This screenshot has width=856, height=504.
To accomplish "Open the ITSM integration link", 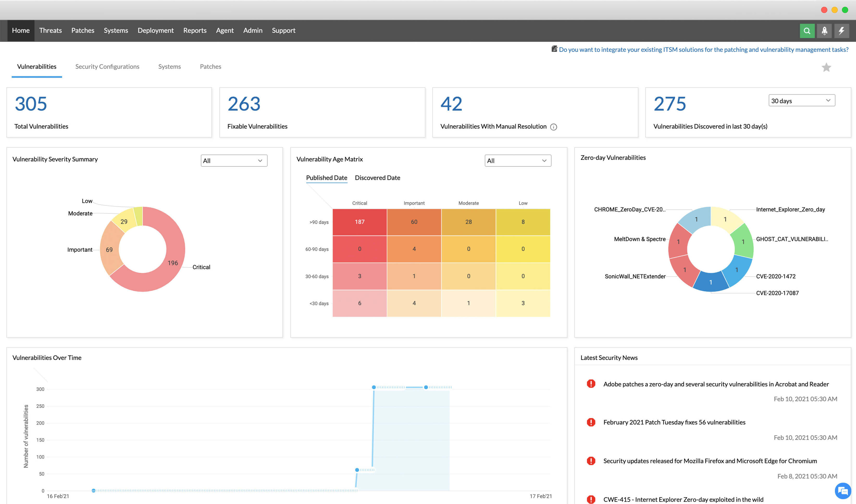I will point(703,50).
